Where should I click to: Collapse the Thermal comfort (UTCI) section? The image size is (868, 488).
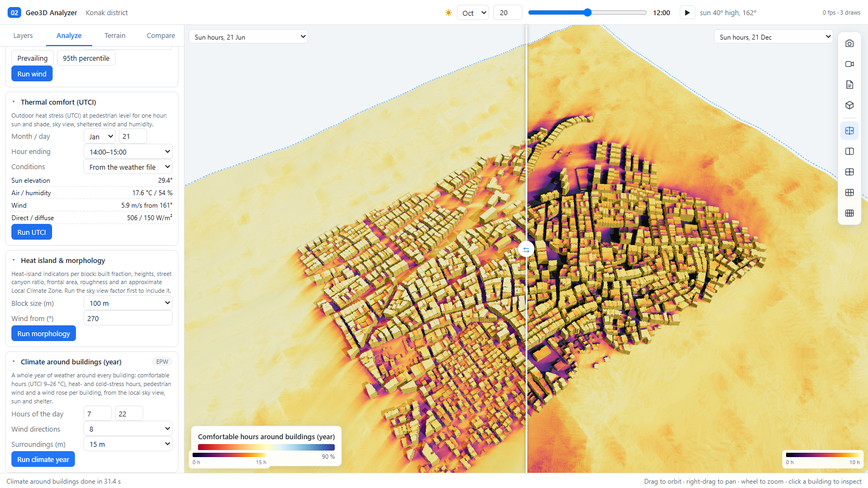[x=14, y=102]
